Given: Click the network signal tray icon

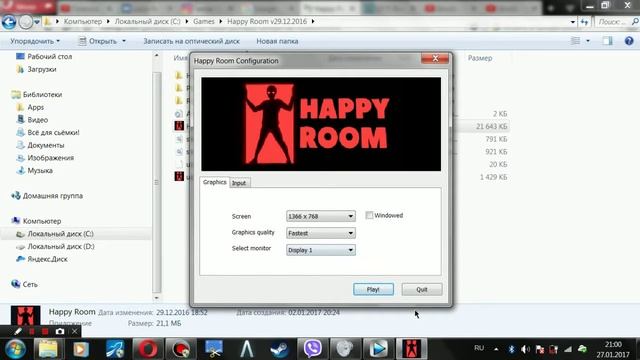Looking at the screenshot, I should coord(568,349).
